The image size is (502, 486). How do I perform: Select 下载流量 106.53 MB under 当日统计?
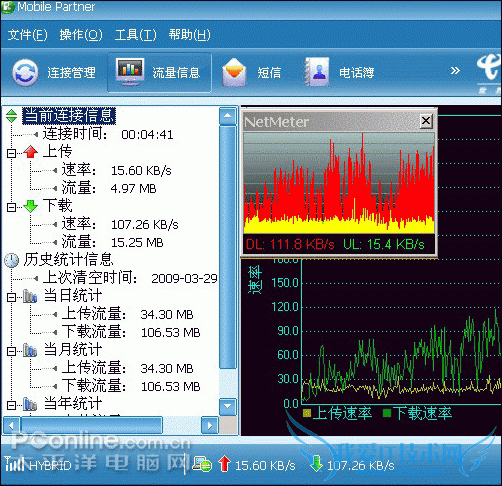[131, 332]
